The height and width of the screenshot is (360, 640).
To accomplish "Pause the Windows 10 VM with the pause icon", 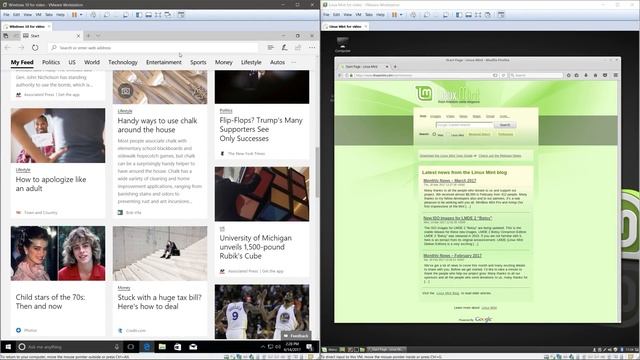I will pyautogui.click(x=74, y=15).
